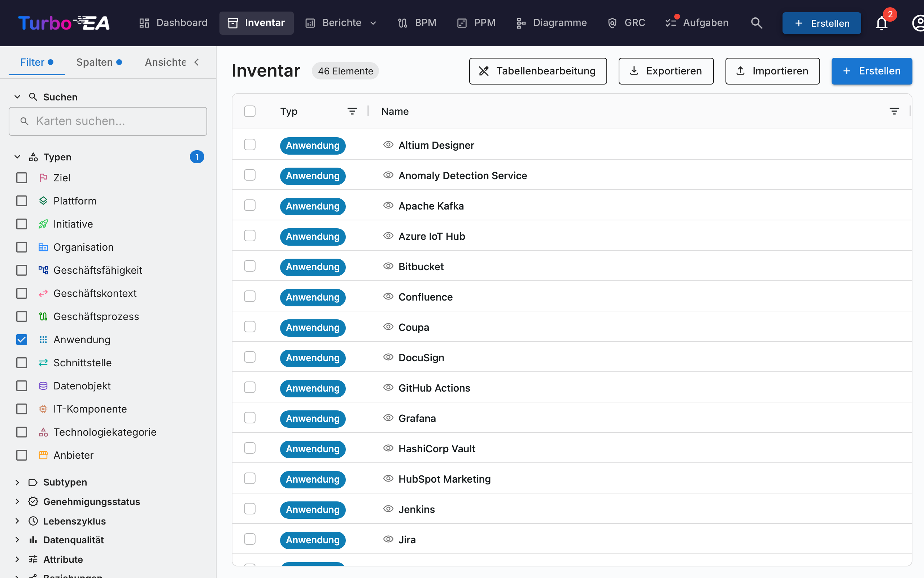
Task: Collapse the Suchen section
Action: click(17, 97)
